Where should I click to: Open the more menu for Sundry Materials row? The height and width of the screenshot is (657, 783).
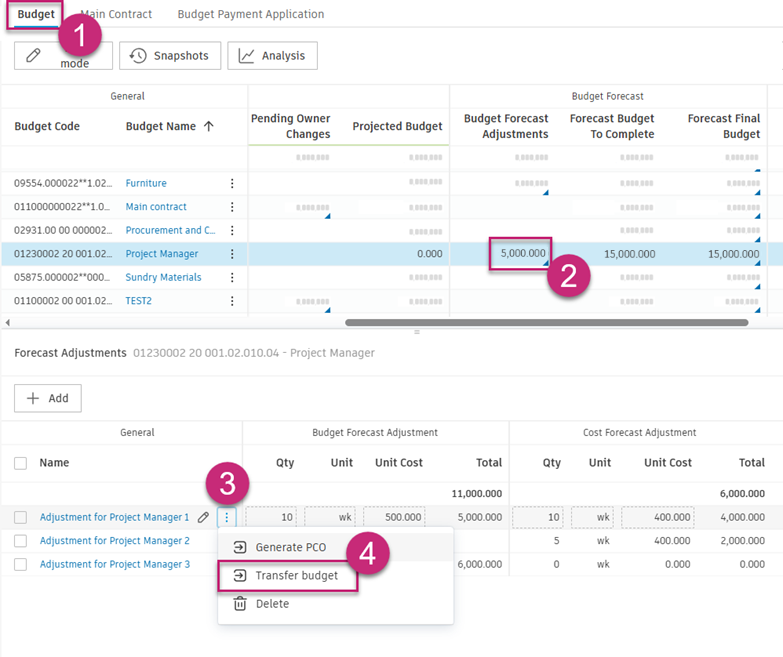[232, 277]
